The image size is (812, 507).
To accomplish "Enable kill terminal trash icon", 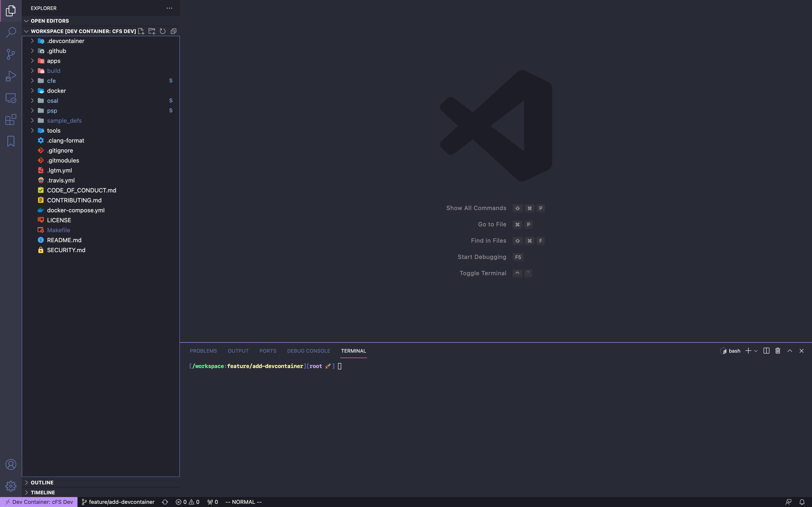I will point(778,350).
